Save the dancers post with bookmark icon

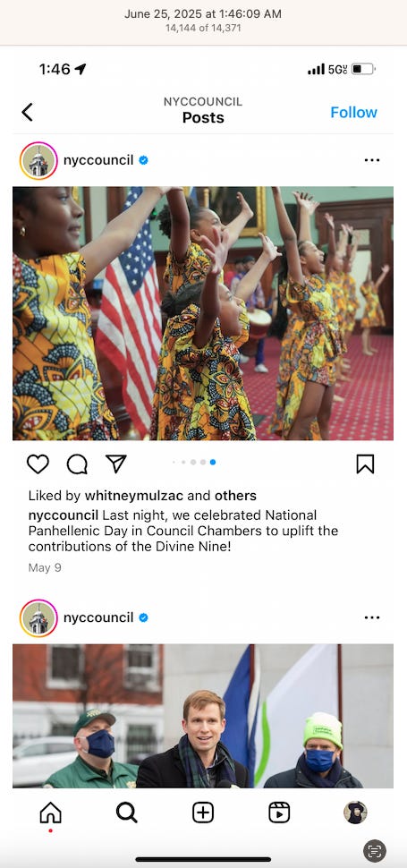tap(365, 464)
